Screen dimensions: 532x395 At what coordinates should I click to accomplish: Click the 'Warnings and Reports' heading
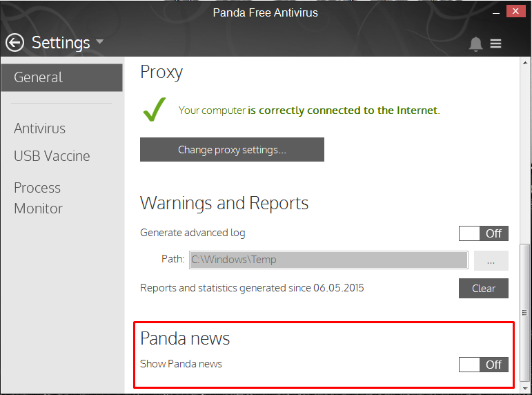(x=224, y=204)
